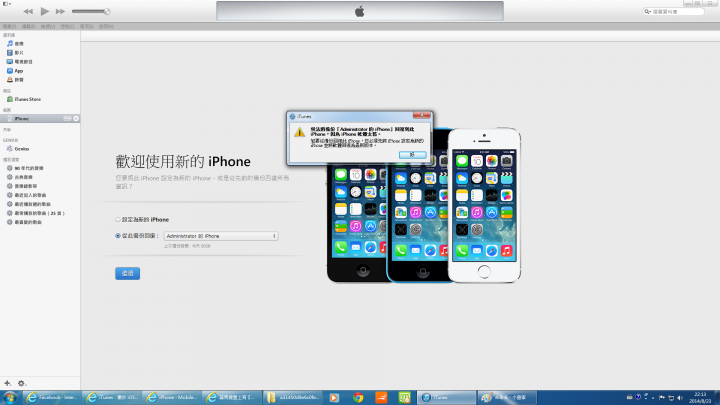Open the Controls (控制) menu
This screenshot has height=405, width=720.
click(x=67, y=27)
